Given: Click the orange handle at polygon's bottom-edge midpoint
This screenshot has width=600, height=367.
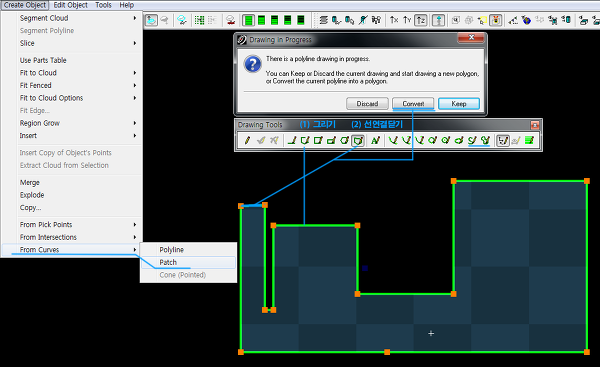Looking at the screenshot, I should (x=387, y=352).
